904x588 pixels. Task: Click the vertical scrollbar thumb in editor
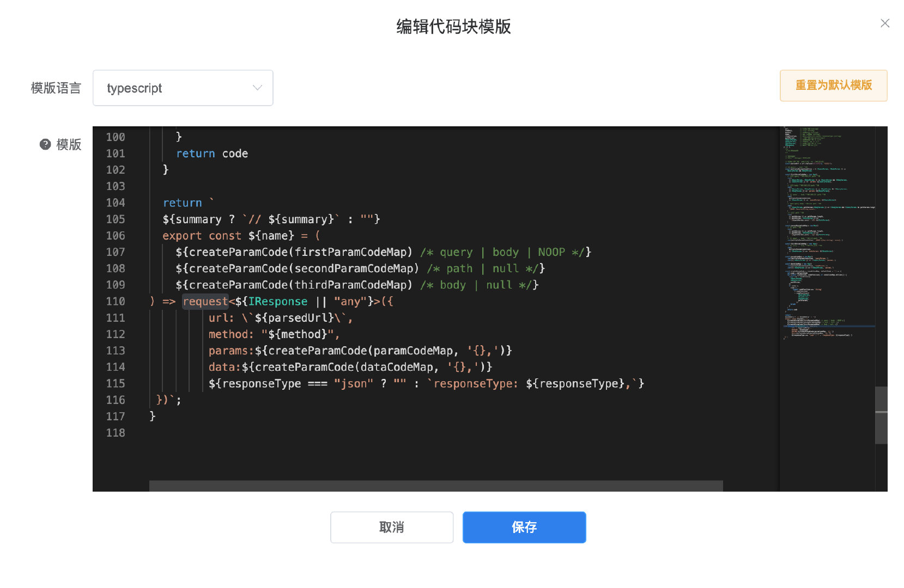click(x=881, y=415)
